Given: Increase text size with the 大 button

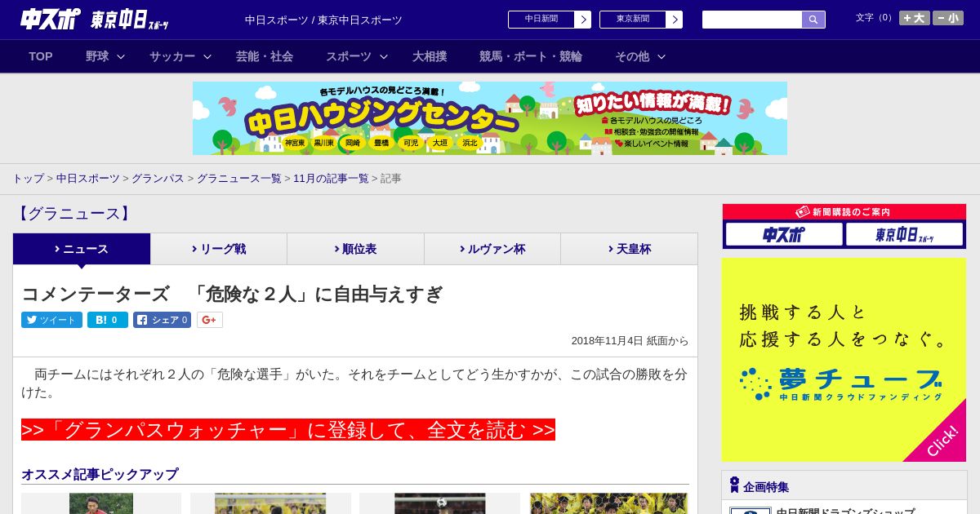Looking at the screenshot, I should [915, 18].
